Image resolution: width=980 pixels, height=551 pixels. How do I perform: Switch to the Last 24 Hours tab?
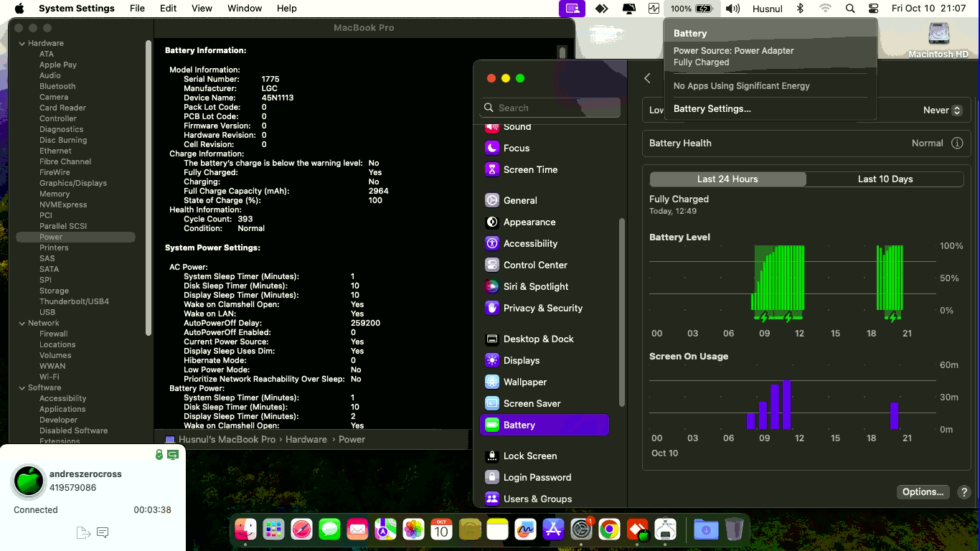[x=727, y=179]
